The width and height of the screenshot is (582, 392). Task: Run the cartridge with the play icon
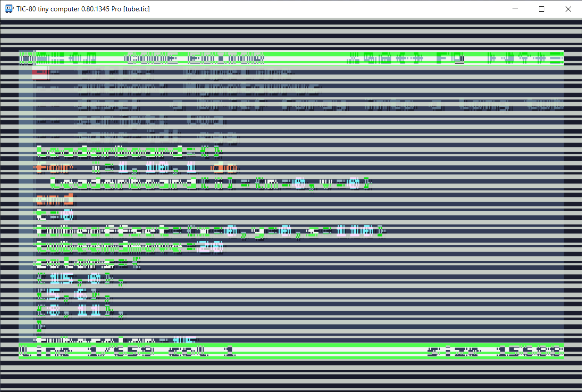click(x=492, y=58)
